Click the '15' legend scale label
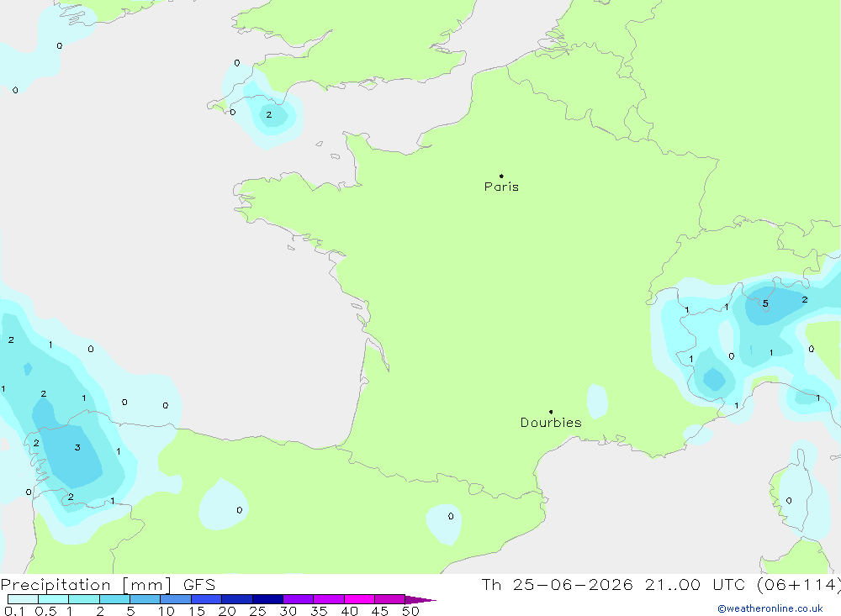 (197, 611)
